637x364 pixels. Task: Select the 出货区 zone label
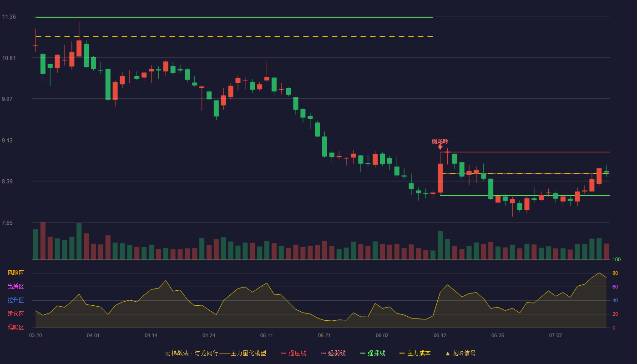point(15,287)
